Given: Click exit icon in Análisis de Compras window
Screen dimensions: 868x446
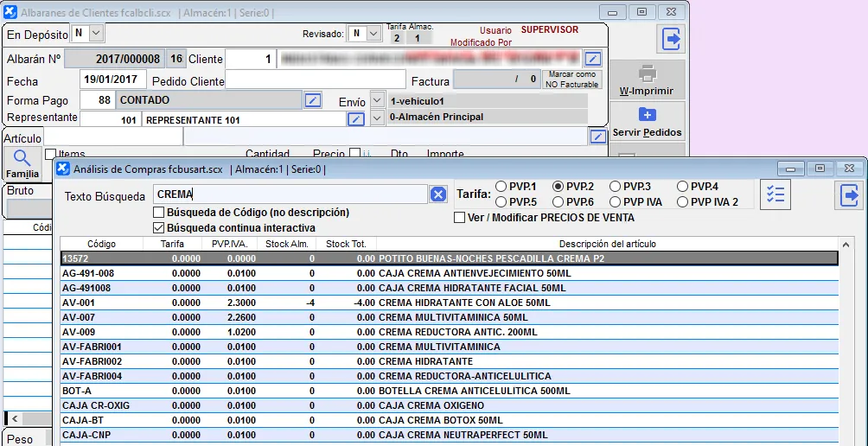Looking at the screenshot, I should coord(850,195).
